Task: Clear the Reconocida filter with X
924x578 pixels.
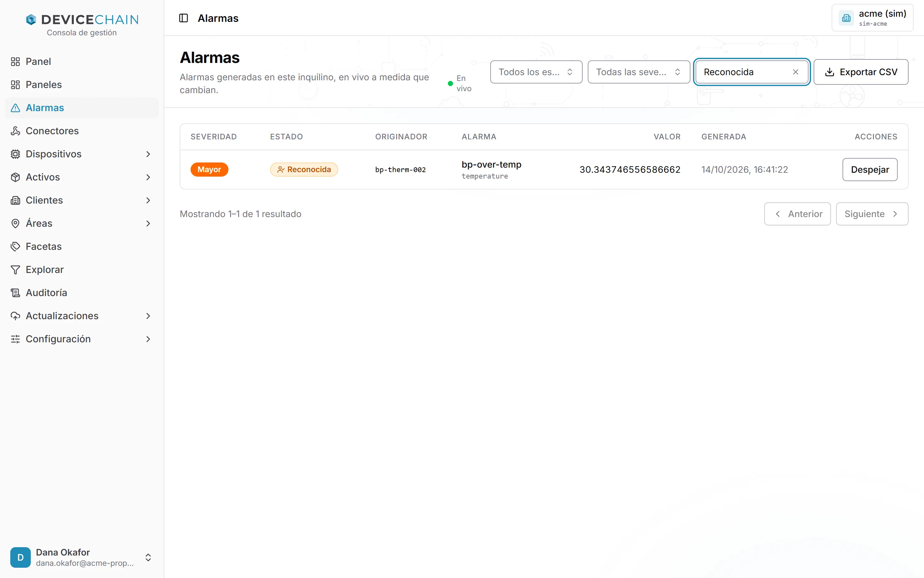Action: pos(796,72)
